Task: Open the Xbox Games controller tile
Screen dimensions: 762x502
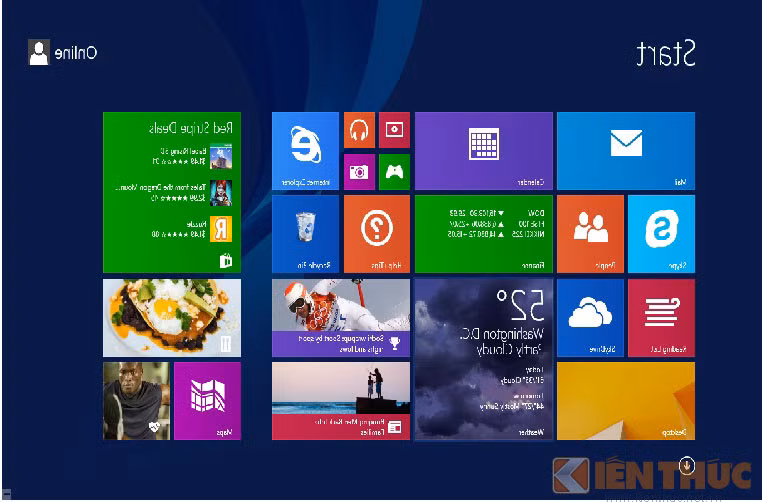Action: [x=394, y=171]
